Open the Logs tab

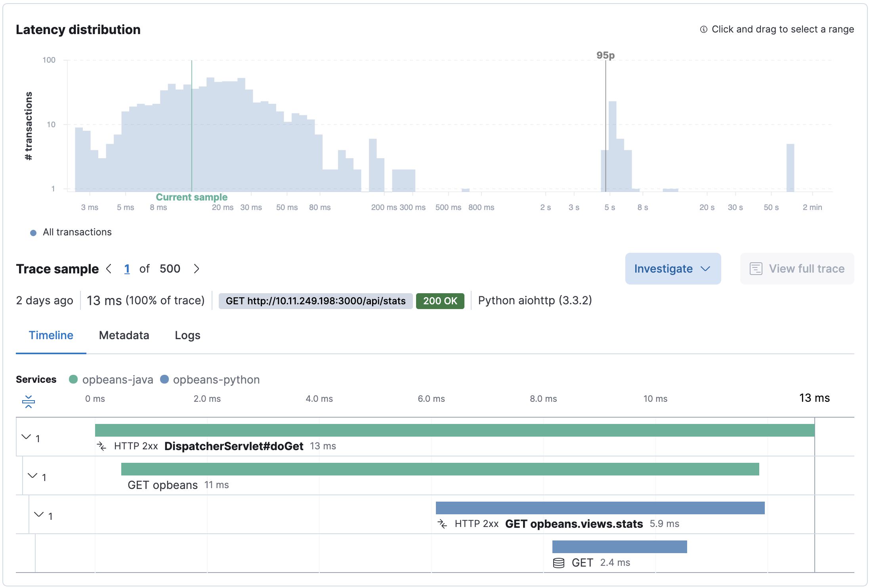coord(187,335)
